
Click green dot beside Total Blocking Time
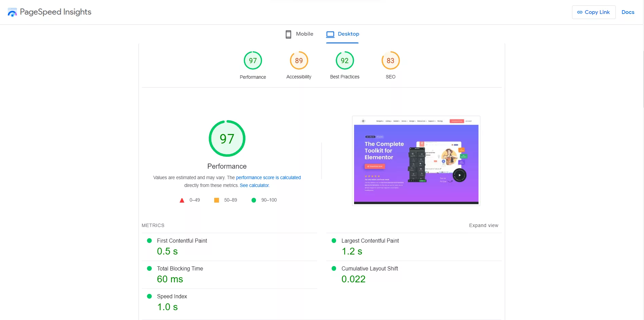coord(149,268)
